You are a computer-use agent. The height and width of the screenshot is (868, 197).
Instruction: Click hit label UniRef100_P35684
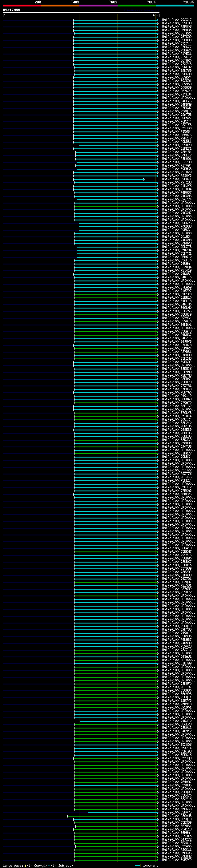coord(177,131)
